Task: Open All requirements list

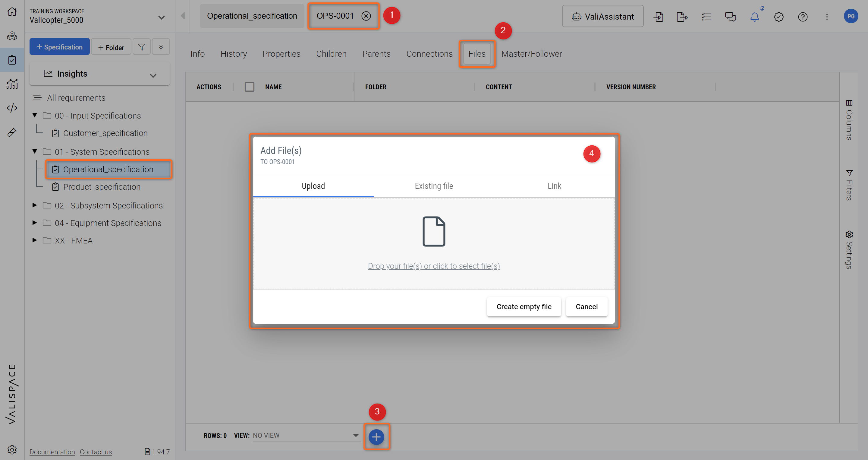Action: pyautogui.click(x=76, y=98)
